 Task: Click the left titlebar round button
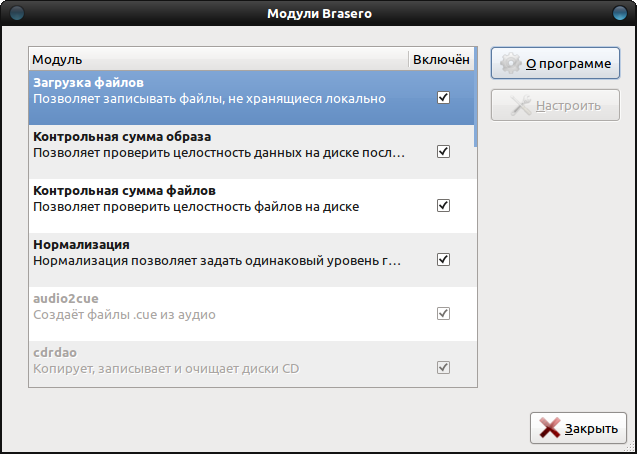17,13
